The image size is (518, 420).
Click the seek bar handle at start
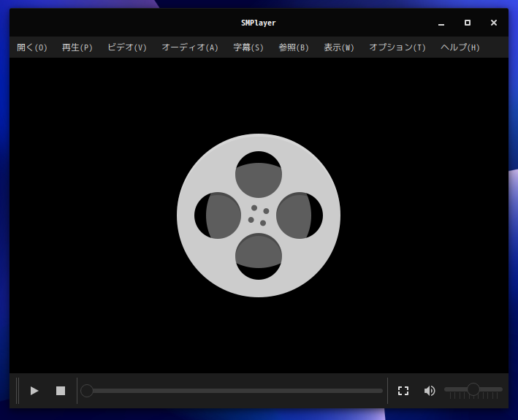[x=87, y=391]
